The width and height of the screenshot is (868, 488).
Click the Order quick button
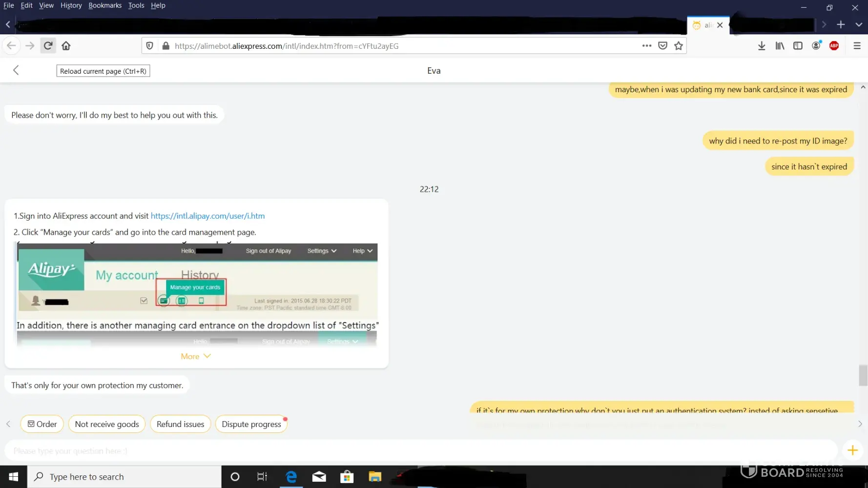(42, 424)
